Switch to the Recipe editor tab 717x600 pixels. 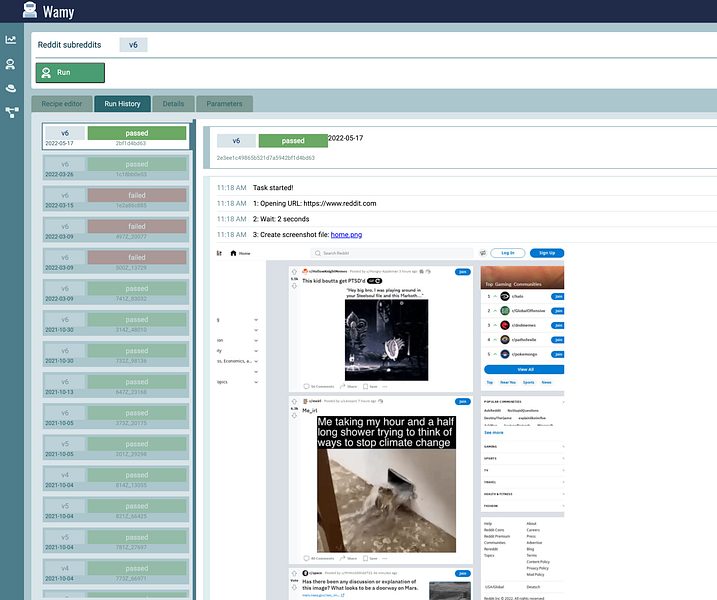[62, 104]
